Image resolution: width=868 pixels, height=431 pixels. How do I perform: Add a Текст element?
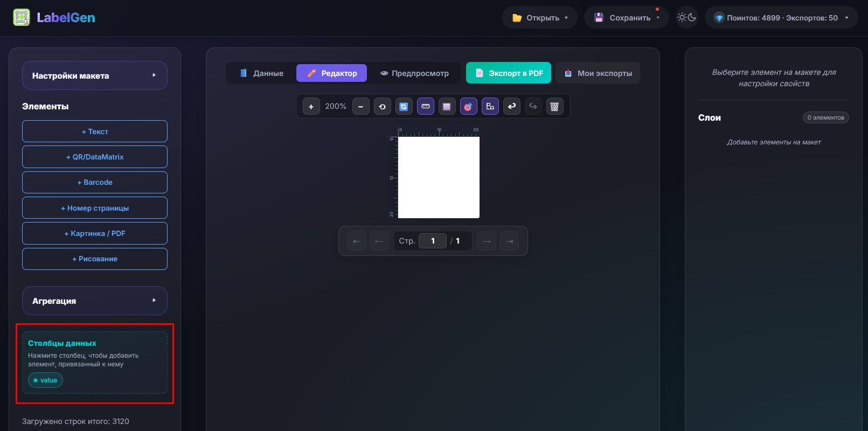coord(95,131)
